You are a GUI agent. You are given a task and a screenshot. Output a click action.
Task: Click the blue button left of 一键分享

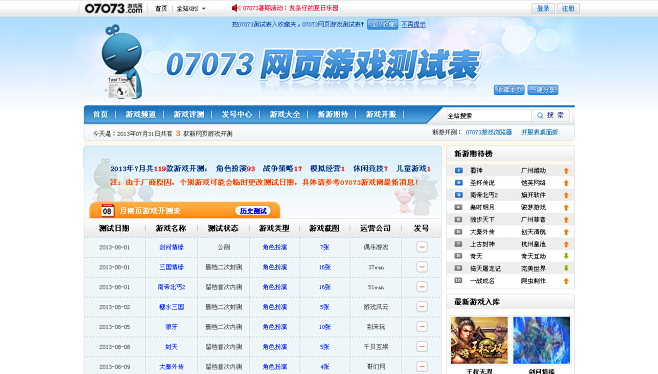(509, 90)
